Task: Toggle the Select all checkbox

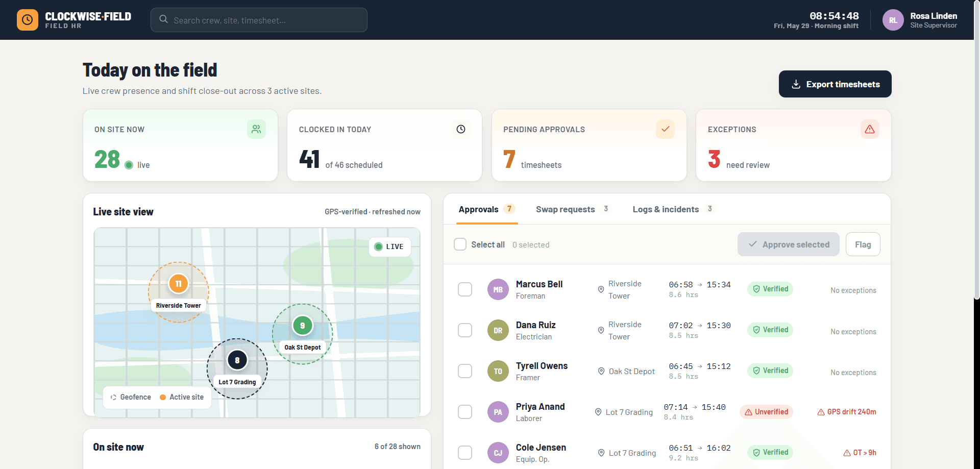Action: (460, 244)
